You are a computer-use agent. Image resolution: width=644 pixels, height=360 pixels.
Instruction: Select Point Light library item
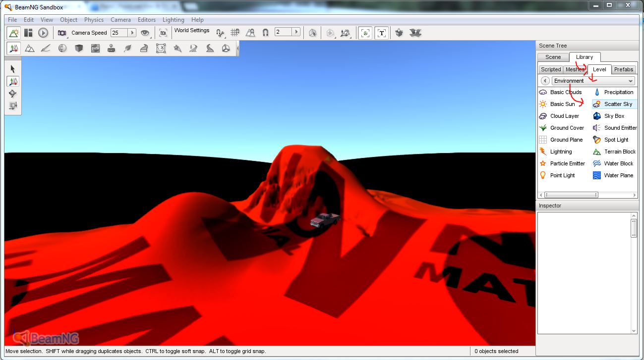(557, 175)
